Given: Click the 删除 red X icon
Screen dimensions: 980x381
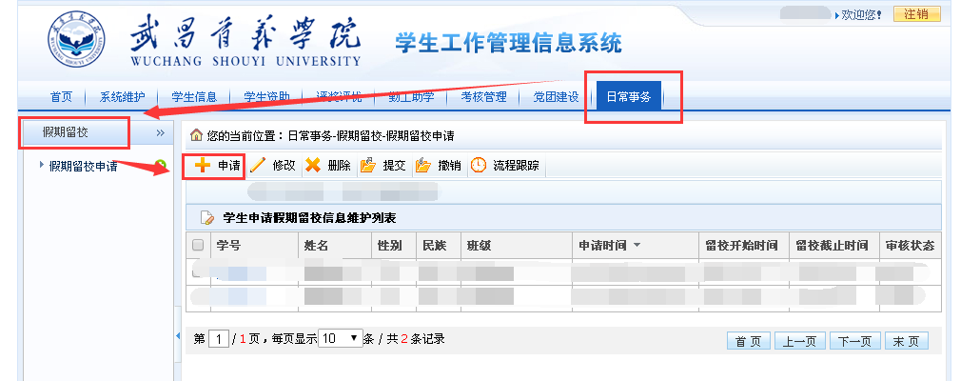Looking at the screenshot, I should [312, 166].
